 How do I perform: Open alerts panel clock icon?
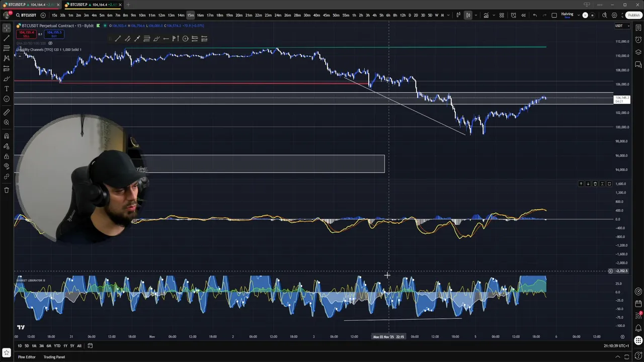point(638,39)
